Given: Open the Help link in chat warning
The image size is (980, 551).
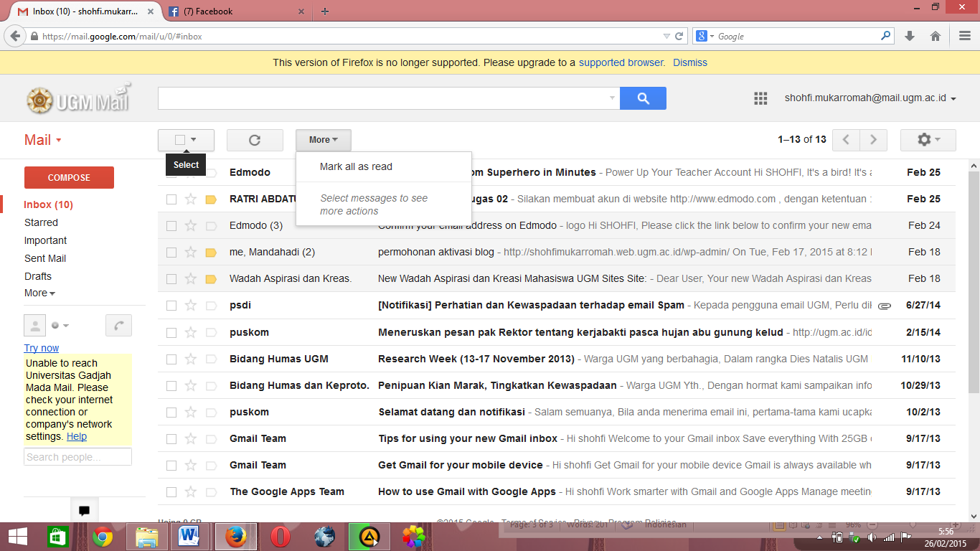Looking at the screenshot, I should 77,436.
